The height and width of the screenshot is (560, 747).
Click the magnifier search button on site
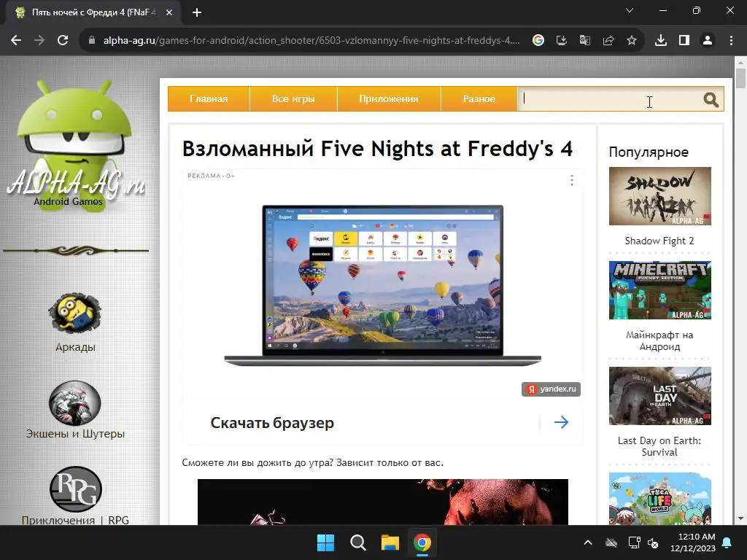click(711, 99)
